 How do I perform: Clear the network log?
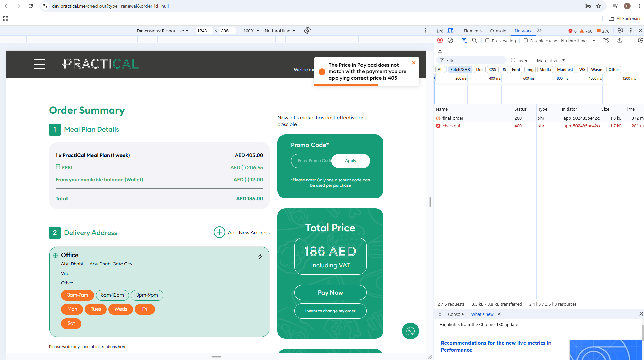pyautogui.click(x=450, y=40)
